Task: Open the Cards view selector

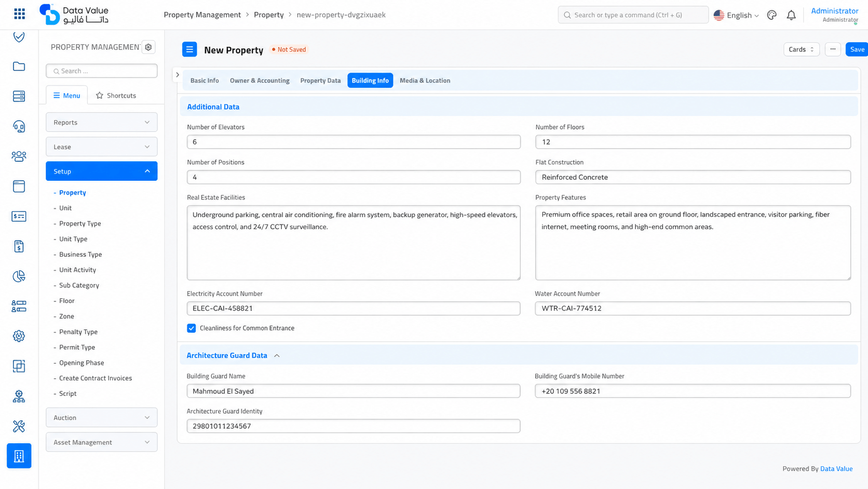Action: [801, 49]
